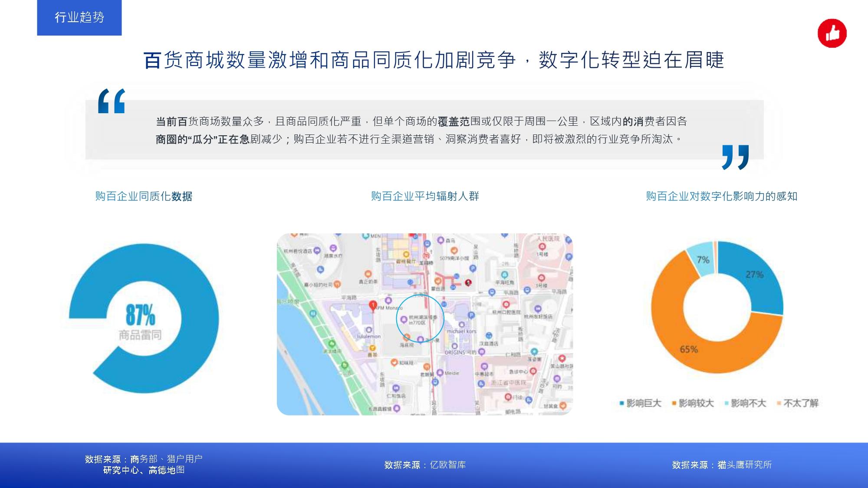Click the red location pin near APM Monaco

(372, 306)
